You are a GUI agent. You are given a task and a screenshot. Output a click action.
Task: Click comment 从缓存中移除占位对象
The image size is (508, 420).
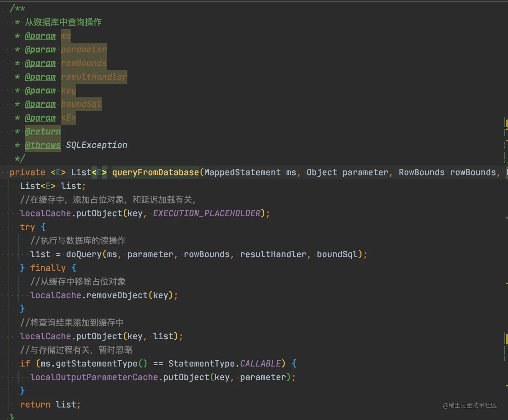click(x=78, y=282)
